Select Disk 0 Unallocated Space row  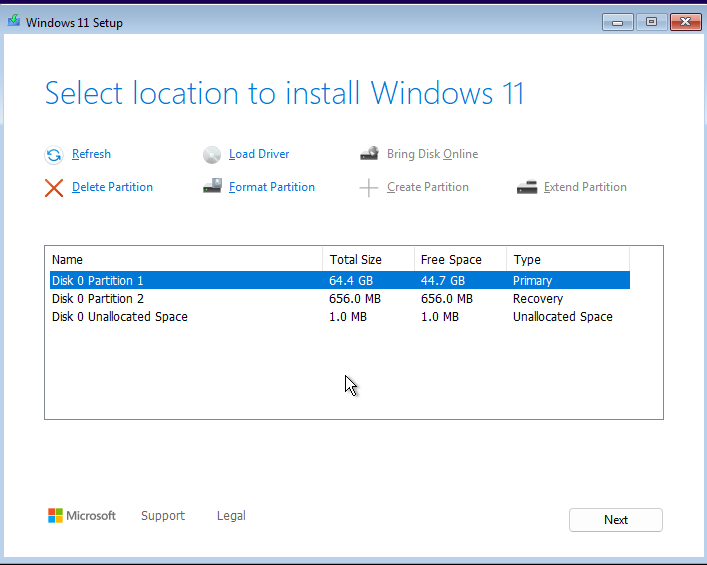[x=120, y=317]
